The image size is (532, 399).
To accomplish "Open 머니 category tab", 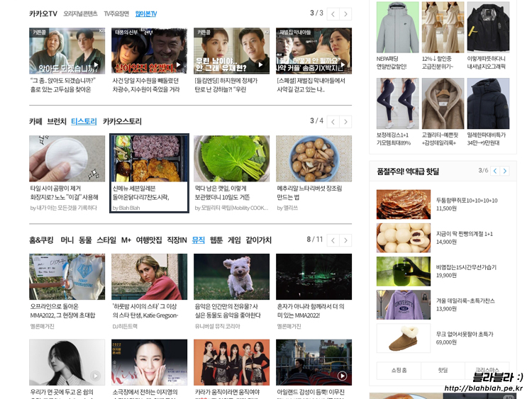I will point(67,240).
